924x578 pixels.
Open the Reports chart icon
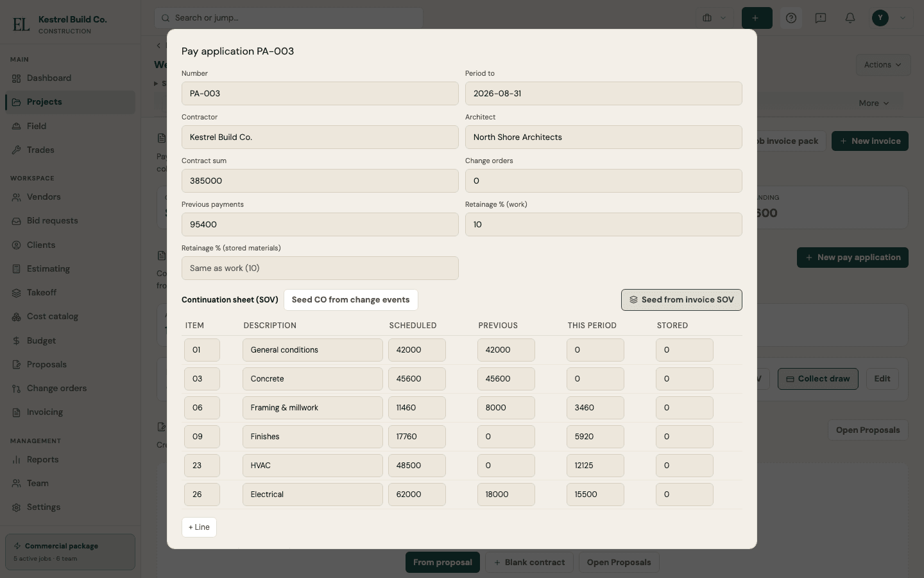(x=16, y=460)
